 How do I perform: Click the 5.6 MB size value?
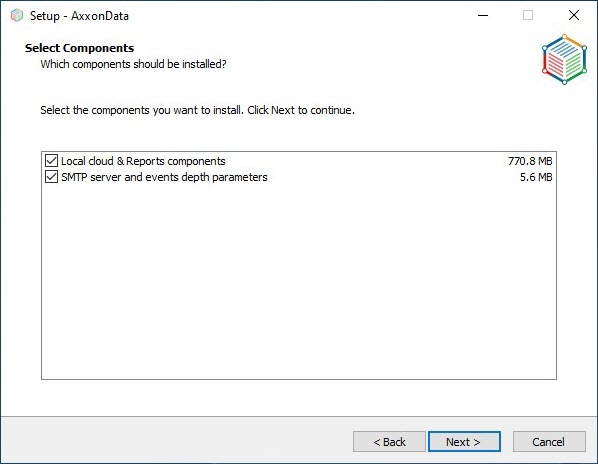coord(536,177)
